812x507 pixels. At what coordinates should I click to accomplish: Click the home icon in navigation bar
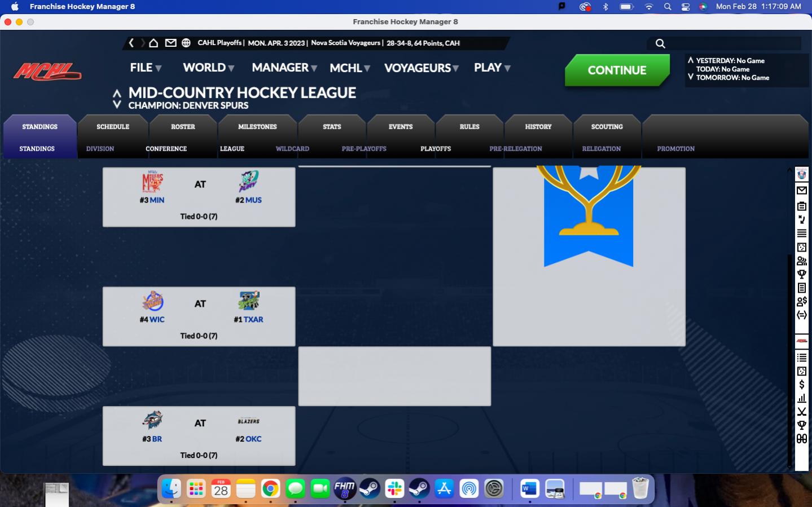click(x=153, y=43)
